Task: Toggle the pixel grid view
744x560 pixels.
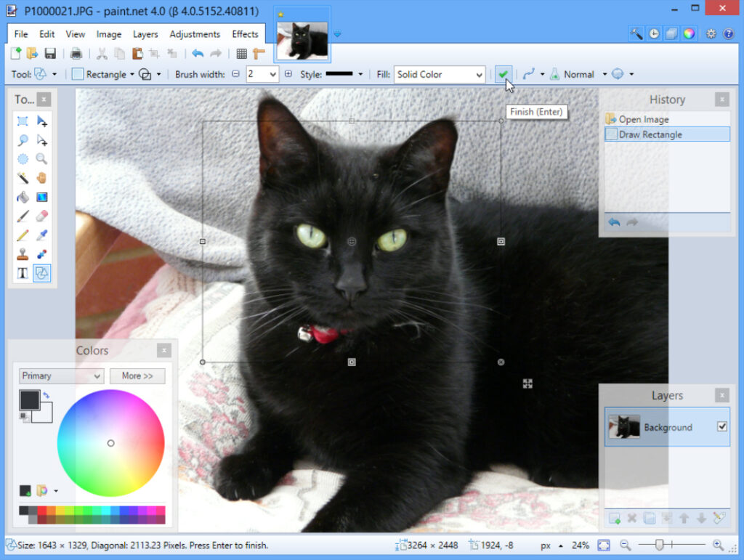Action: 242,54
